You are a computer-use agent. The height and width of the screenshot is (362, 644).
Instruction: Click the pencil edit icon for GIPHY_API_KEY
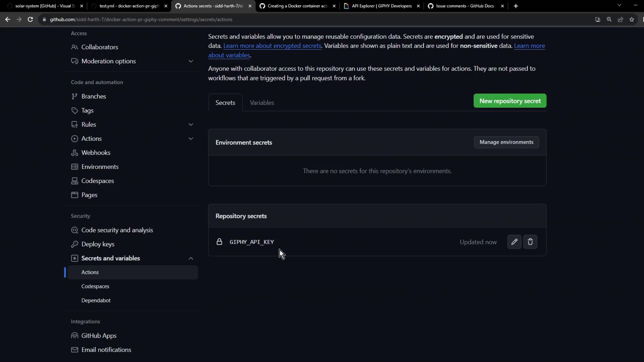point(514,242)
